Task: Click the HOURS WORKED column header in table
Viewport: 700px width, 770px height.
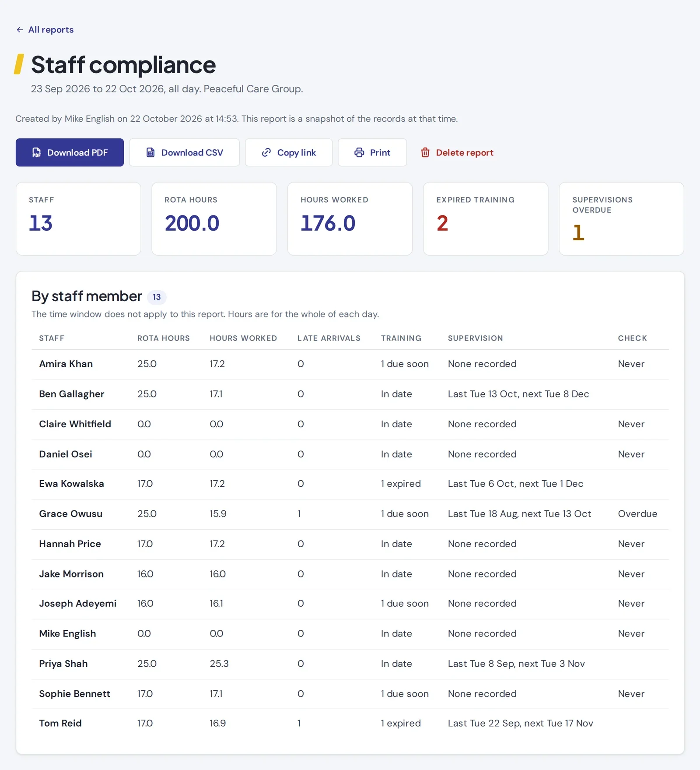Action: click(243, 338)
